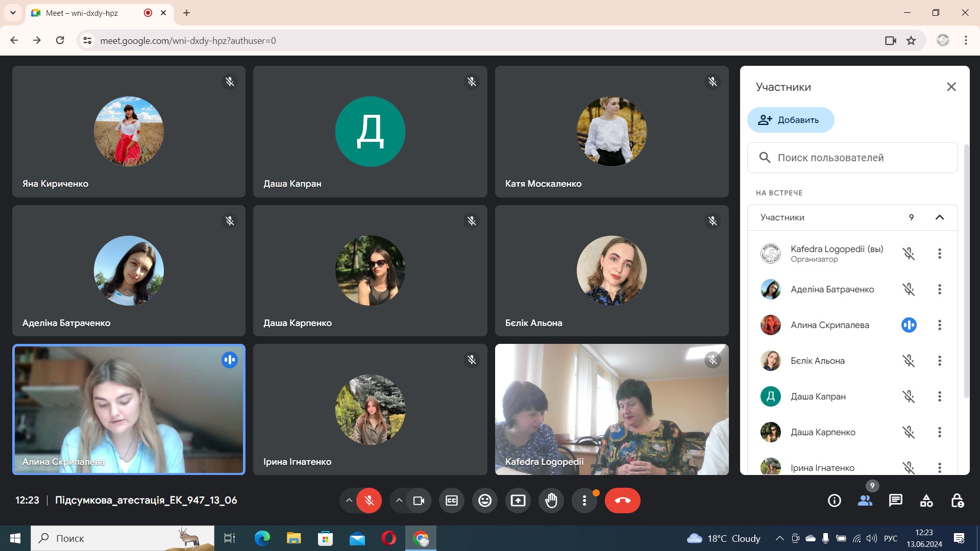The image size is (980, 551).
Task: Click muted mic icon on Даша Карпенко tile
Action: coord(472,221)
